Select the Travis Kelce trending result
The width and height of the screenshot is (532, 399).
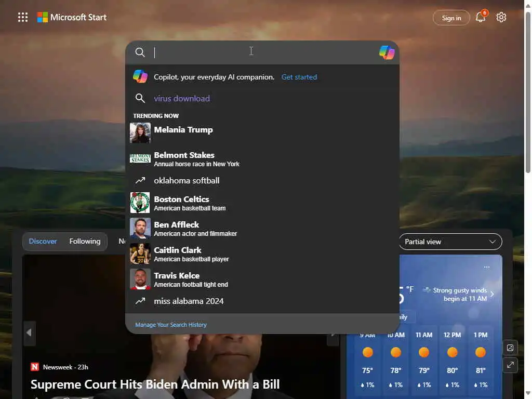click(262, 279)
